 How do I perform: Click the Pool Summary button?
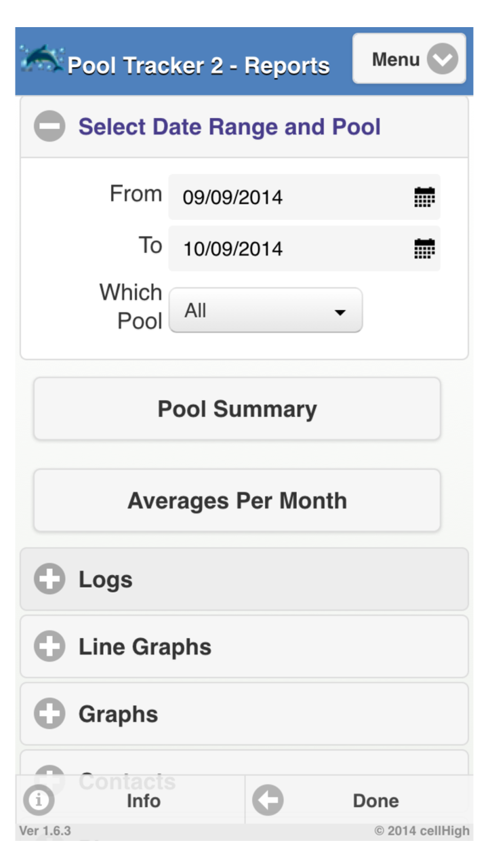click(x=237, y=409)
